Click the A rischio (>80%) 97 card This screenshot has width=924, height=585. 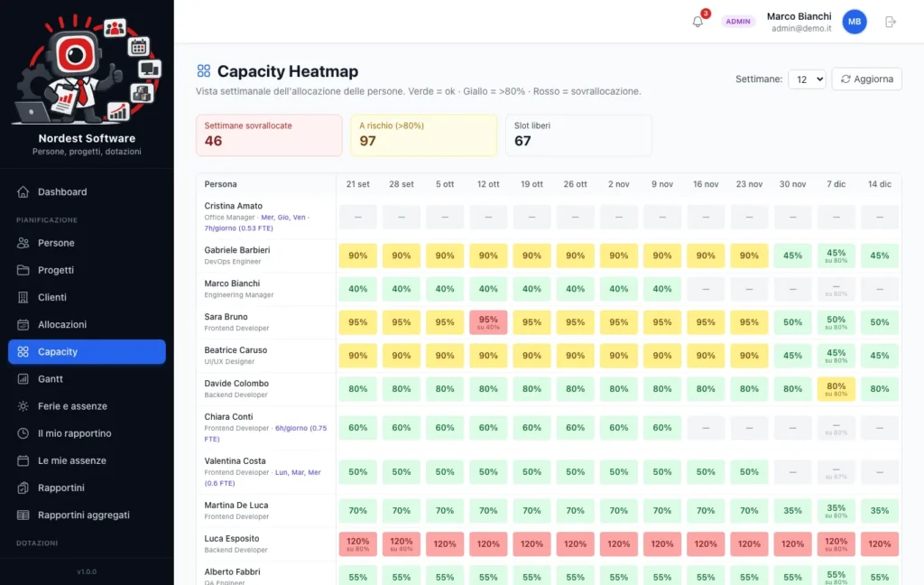tap(424, 135)
